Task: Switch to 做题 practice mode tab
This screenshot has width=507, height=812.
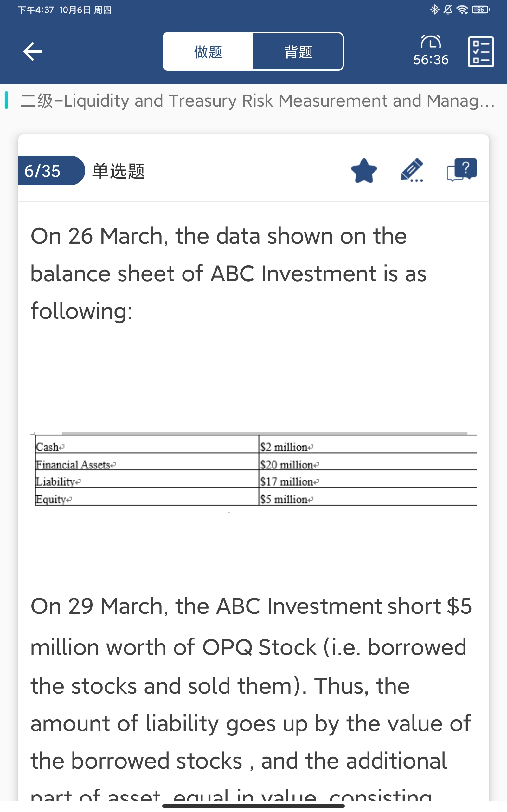Action: pos(208,52)
